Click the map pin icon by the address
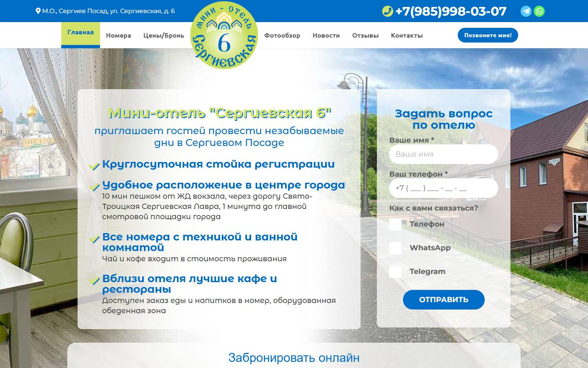 (x=38, y=11)
